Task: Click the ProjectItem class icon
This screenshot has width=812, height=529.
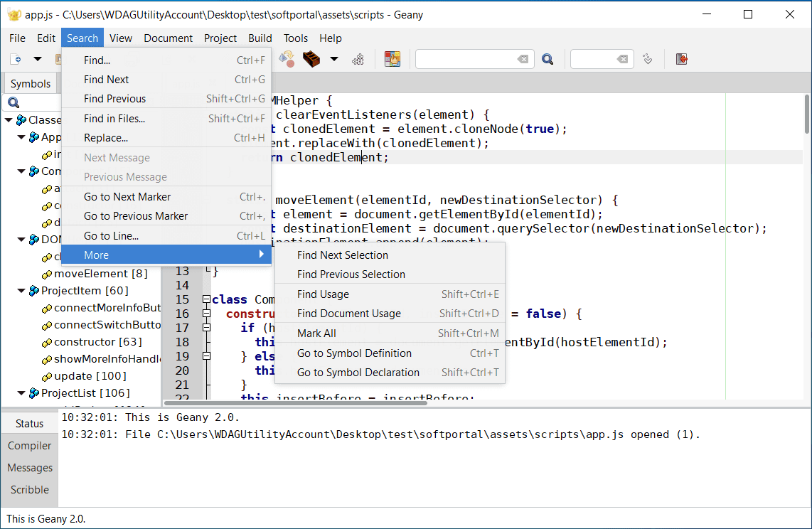Action: [34, 291]
